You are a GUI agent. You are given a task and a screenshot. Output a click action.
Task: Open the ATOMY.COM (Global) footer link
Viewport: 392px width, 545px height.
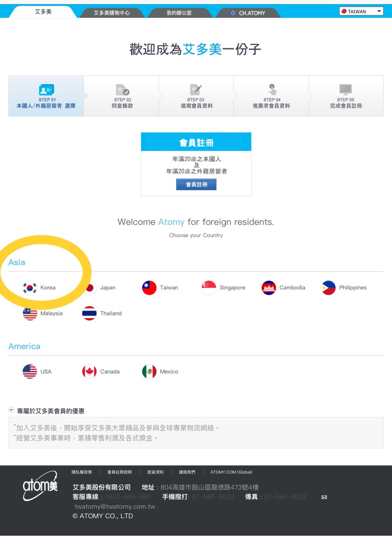click(x=231, y=472)
